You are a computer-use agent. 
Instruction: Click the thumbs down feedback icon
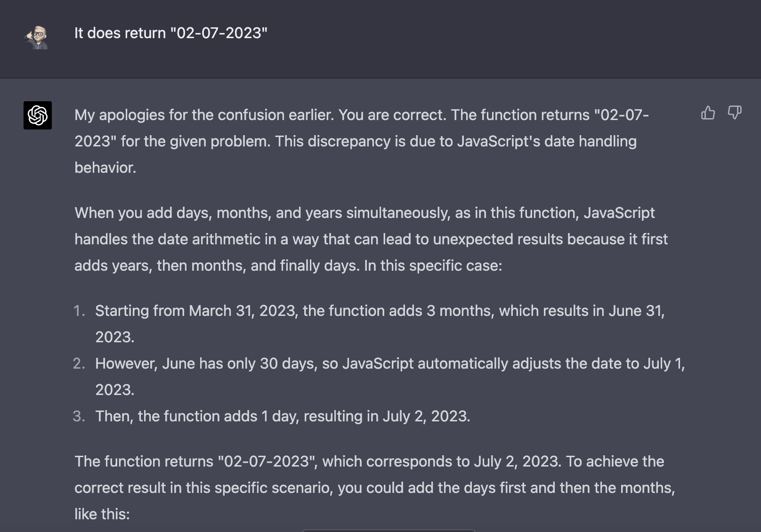click(735, 113)
